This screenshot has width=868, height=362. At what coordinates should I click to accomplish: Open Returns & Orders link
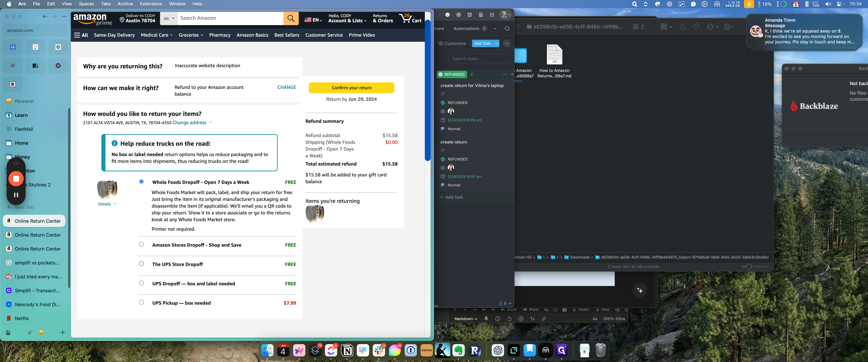click(383, 18)
